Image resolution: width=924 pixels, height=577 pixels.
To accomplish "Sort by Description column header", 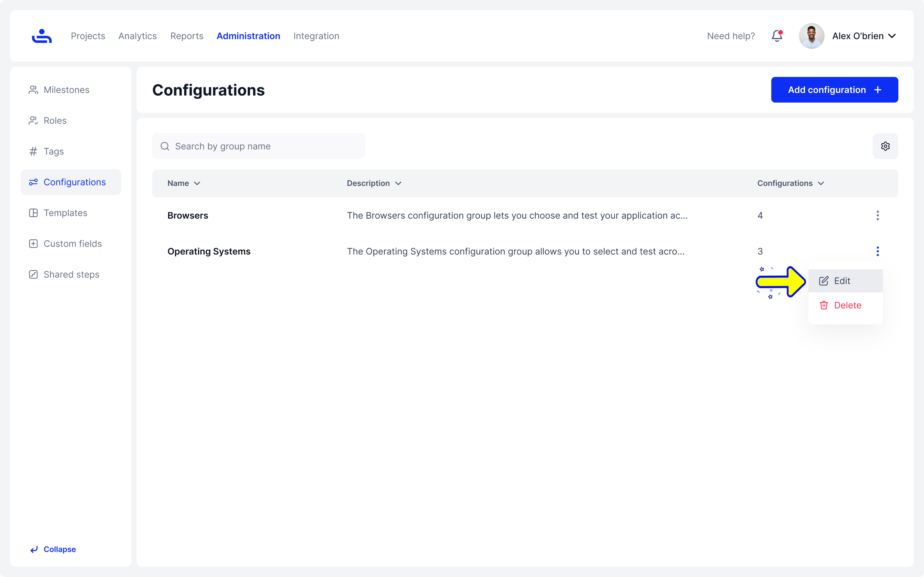I will coord(374,183).
